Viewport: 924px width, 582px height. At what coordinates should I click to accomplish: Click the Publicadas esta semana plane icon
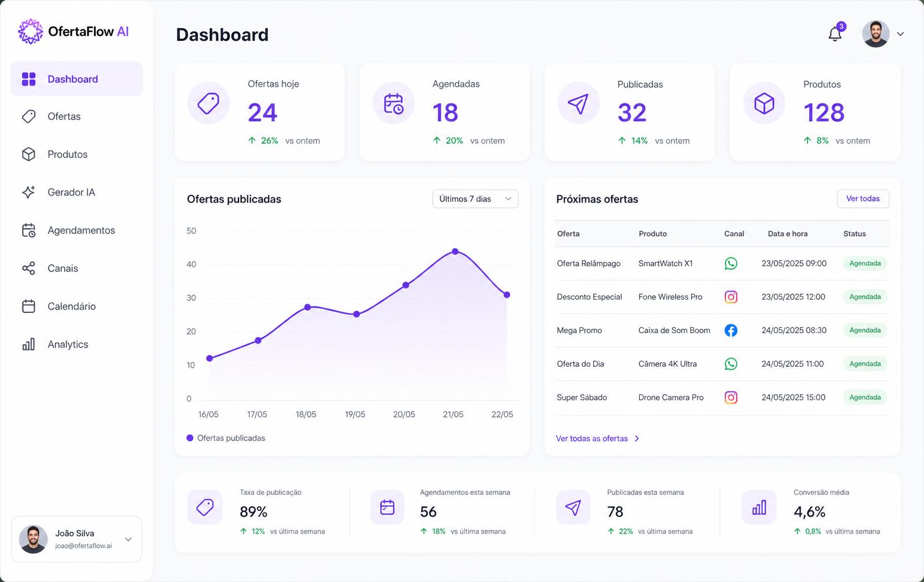pyautogui.click(x=573, y=508)
